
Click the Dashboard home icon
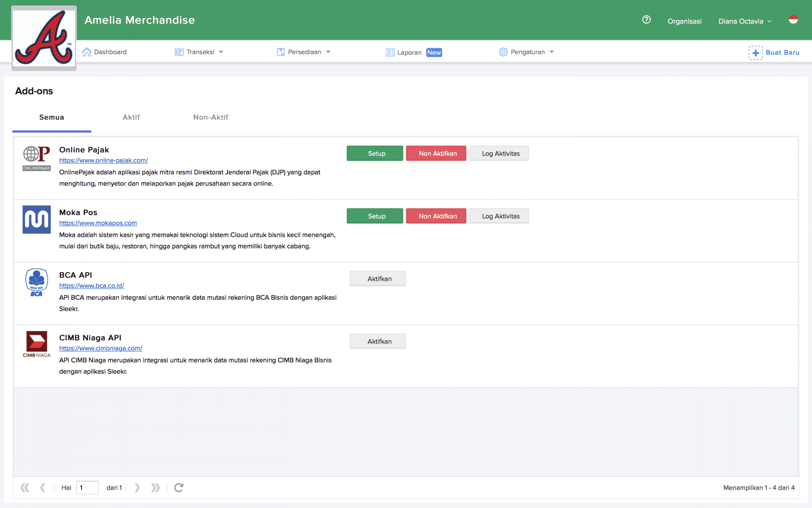point(87,52)
